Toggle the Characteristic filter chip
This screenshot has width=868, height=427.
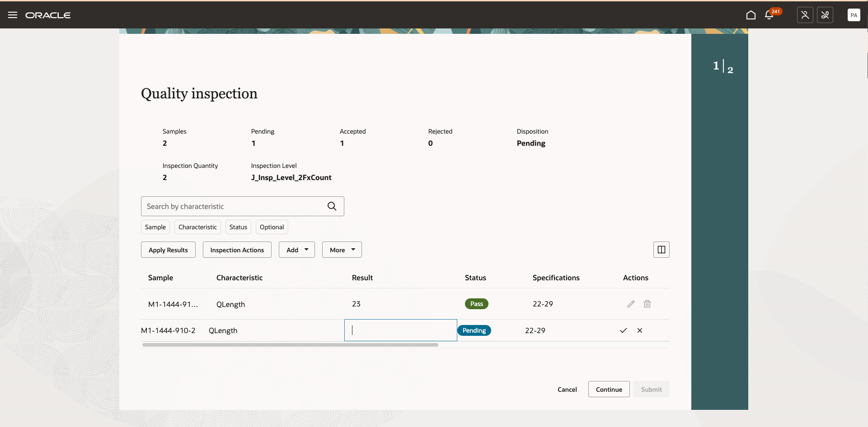pyautogui.click(x=197, y=227)
